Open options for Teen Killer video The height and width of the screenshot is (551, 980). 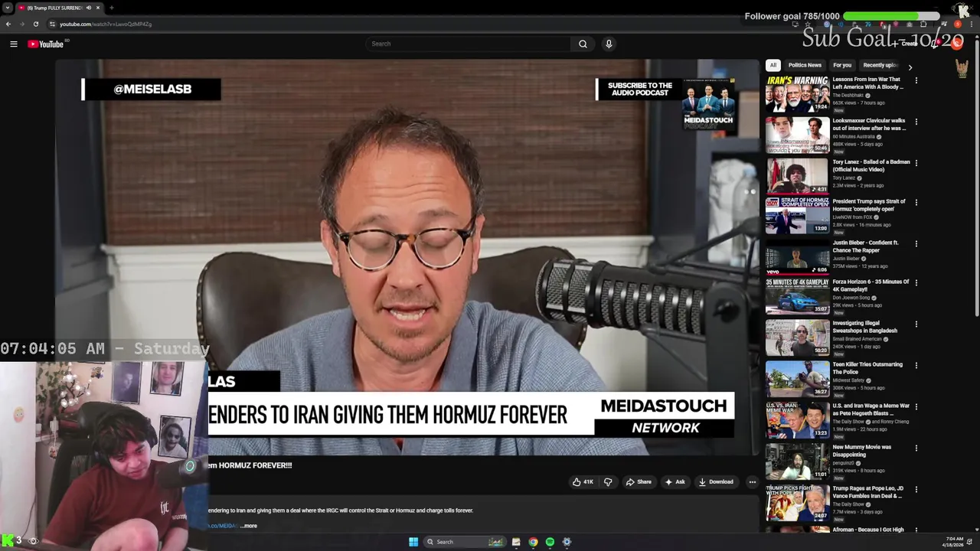916,366
